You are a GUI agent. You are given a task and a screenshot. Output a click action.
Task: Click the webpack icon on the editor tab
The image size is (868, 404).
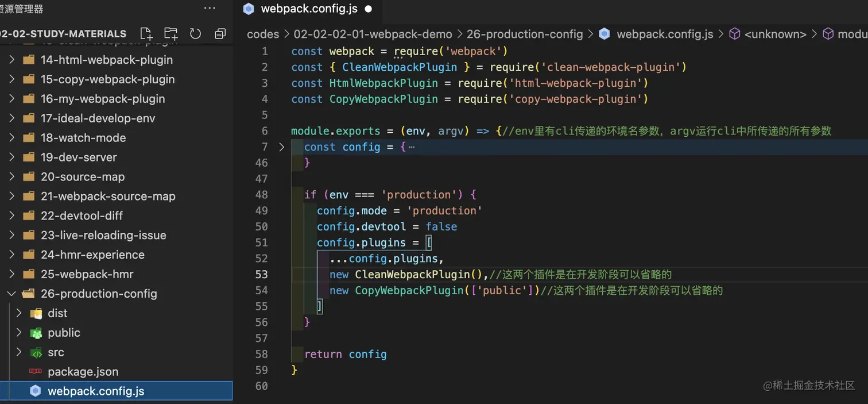(x=249, y=8)
